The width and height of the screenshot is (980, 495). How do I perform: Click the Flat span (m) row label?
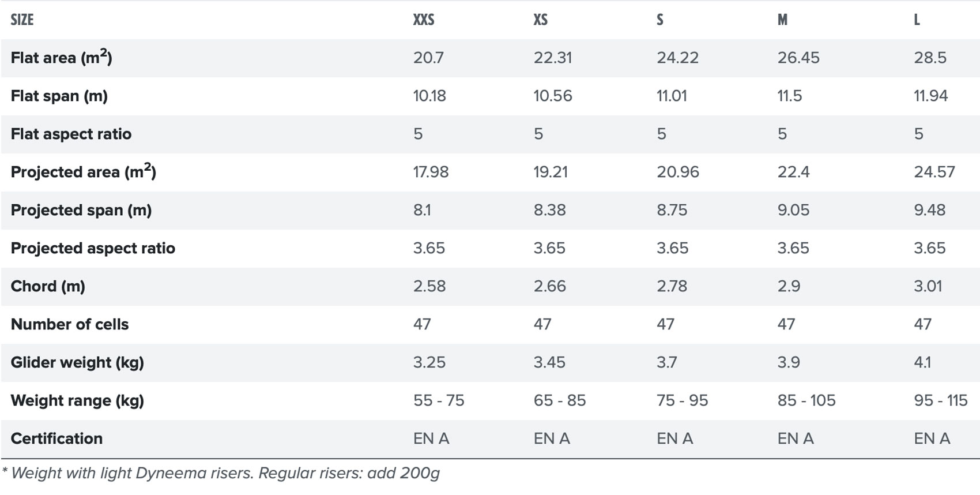click(x=59, y=96)
